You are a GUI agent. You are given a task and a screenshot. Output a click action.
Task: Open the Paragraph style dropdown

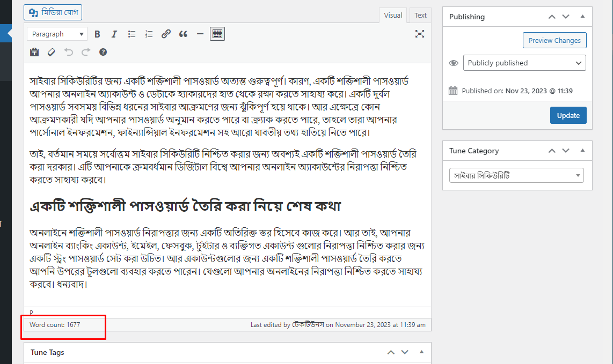(56, 34)
